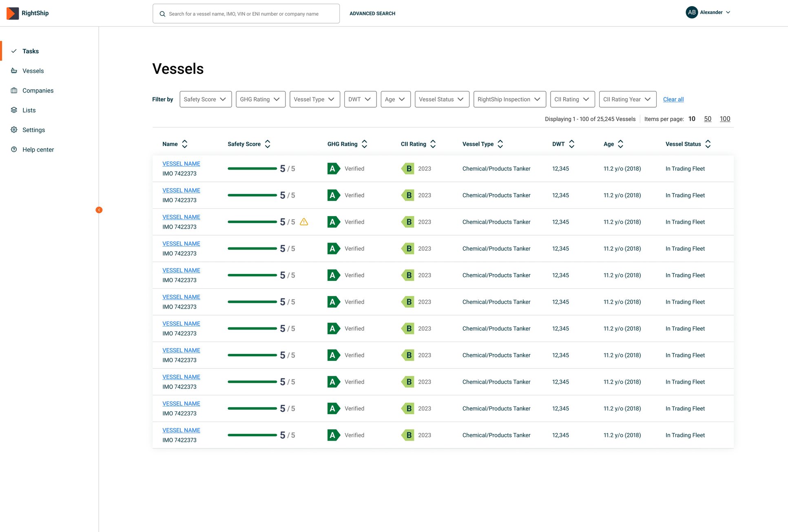
Task: Click a green safety score progress bar
Action: click(x=252, y=168)
